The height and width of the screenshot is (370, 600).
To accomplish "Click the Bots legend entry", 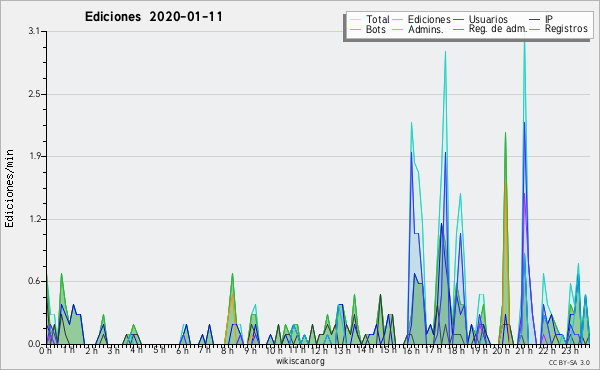I will tap(368, 29).
